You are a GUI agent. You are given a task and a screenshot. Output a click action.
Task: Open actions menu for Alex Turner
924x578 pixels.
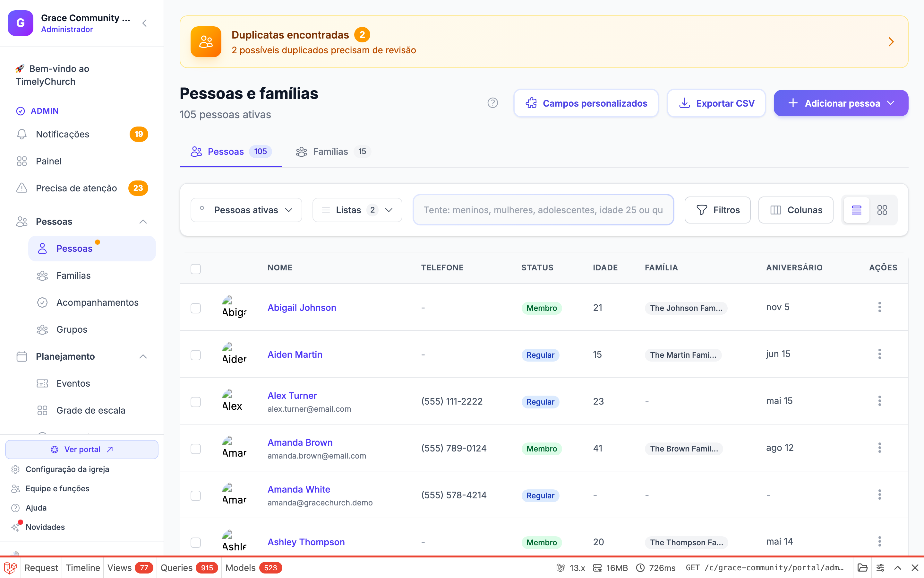tap(879, 401)
